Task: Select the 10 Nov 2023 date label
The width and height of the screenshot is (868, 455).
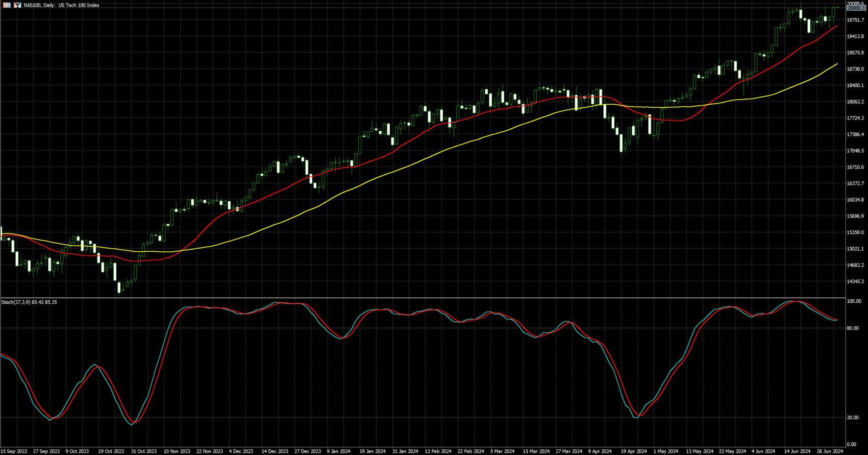Action: 177,451
